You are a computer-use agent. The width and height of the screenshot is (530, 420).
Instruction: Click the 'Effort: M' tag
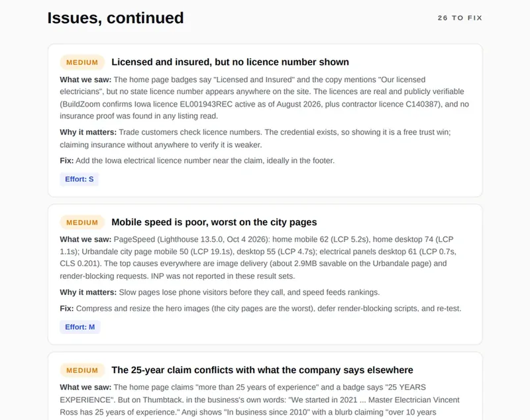pyautogui.click(x=80, y=327)
